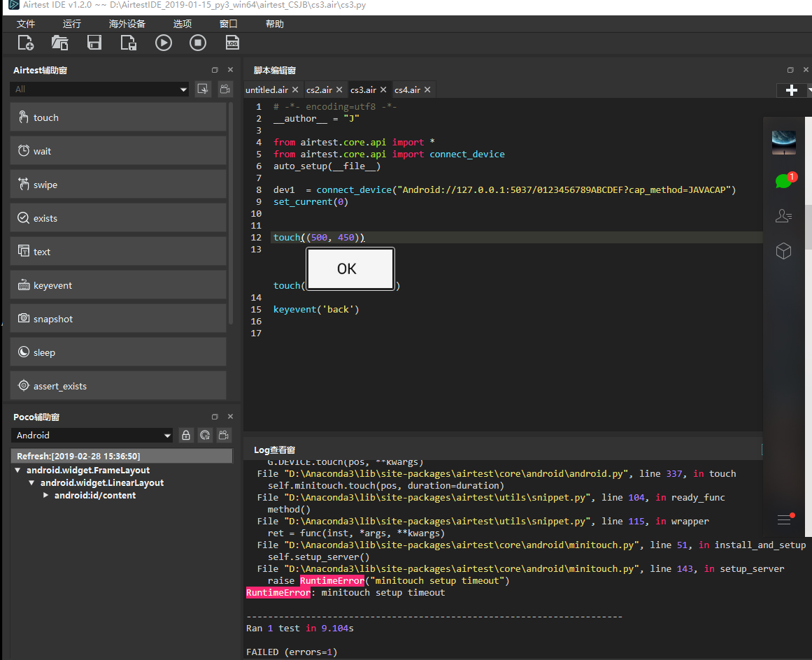
Task: Close the Airtest辅助窗 panel
Action: (x=230, y=70)
